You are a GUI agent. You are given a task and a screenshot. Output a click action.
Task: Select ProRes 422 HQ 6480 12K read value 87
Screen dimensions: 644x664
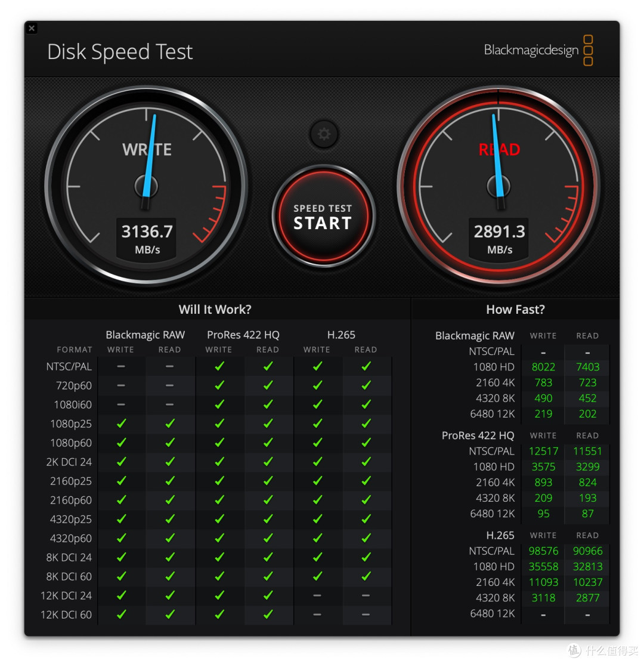587,514
